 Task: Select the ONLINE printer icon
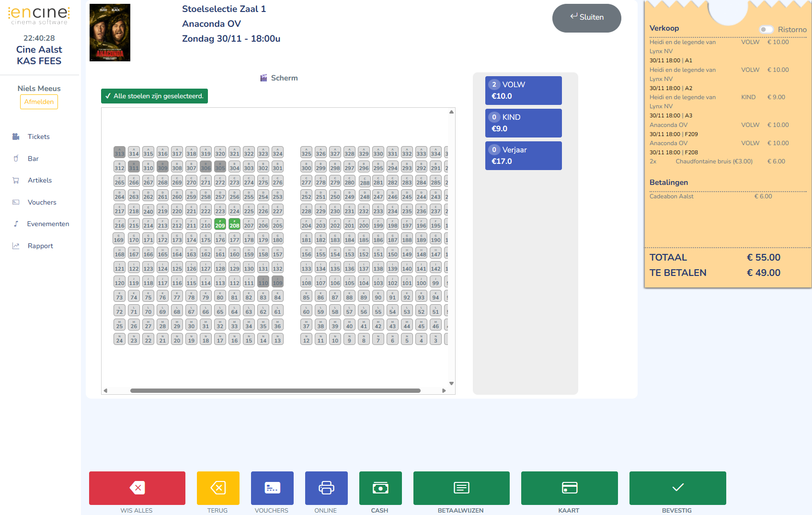click(326, 487)
